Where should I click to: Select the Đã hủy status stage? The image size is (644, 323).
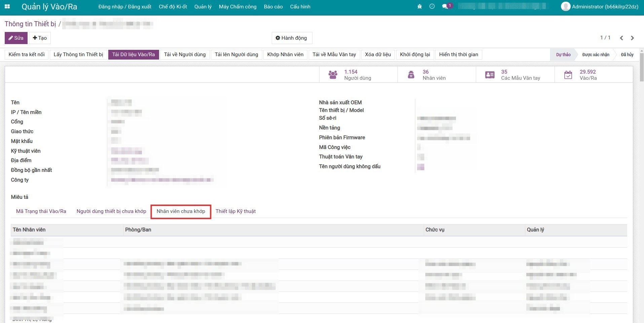click(627, 55)
